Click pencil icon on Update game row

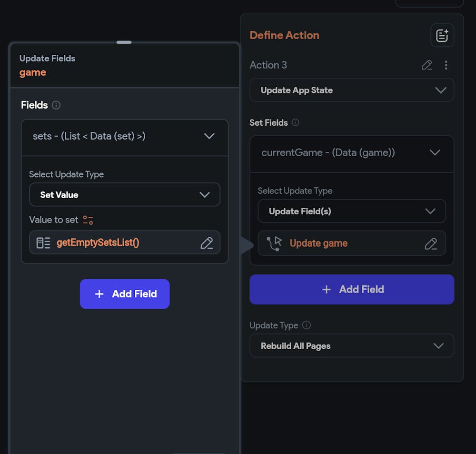431,243
